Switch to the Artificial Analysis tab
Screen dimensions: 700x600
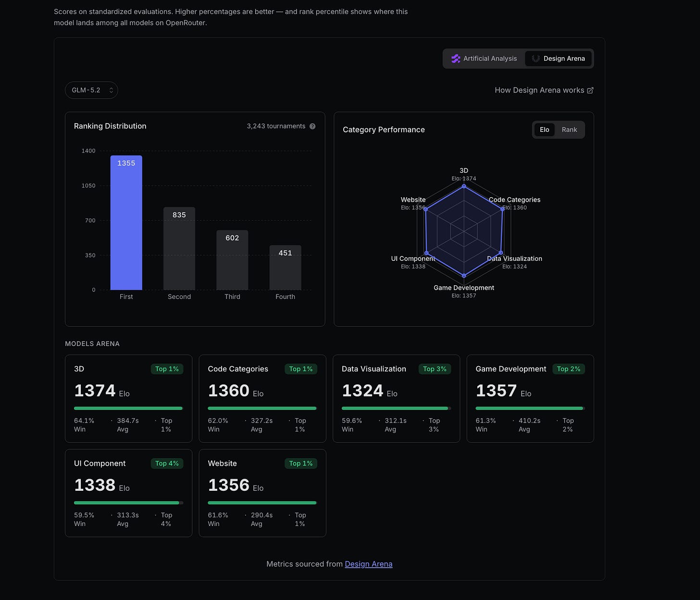click(484, 59)
